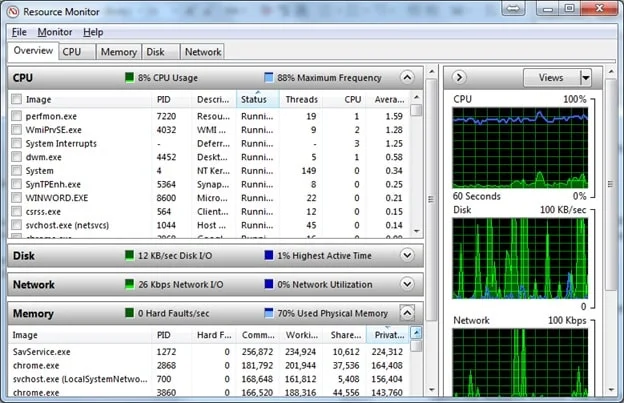Click the blue Used Physical Memory indicator

point(269,313)
